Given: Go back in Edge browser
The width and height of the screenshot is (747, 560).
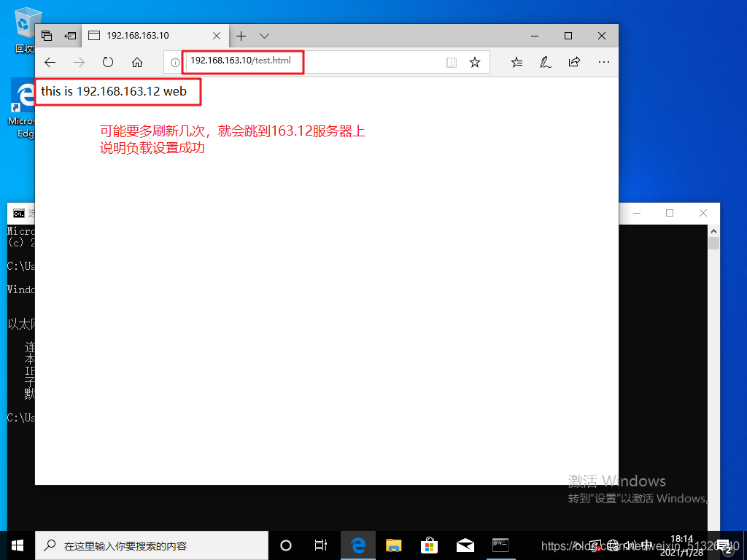Looking at the screenshot, I should click(50, 62).
